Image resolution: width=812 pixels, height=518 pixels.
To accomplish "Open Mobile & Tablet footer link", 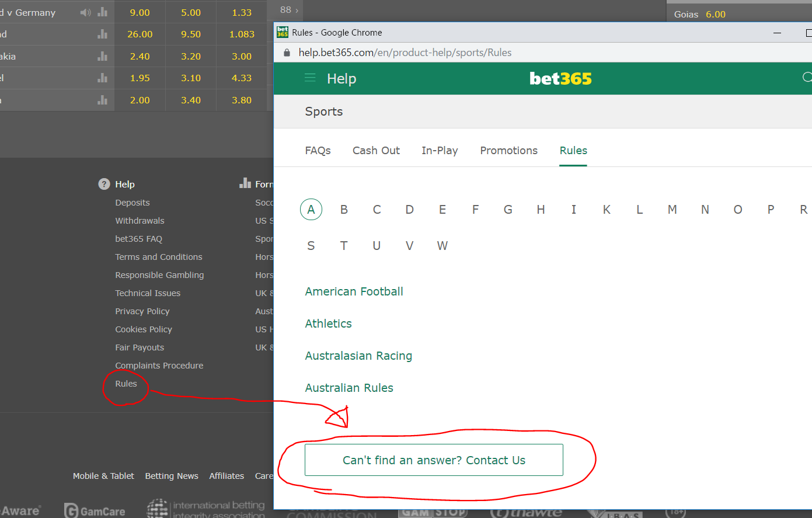I will (x=103, y=476).
